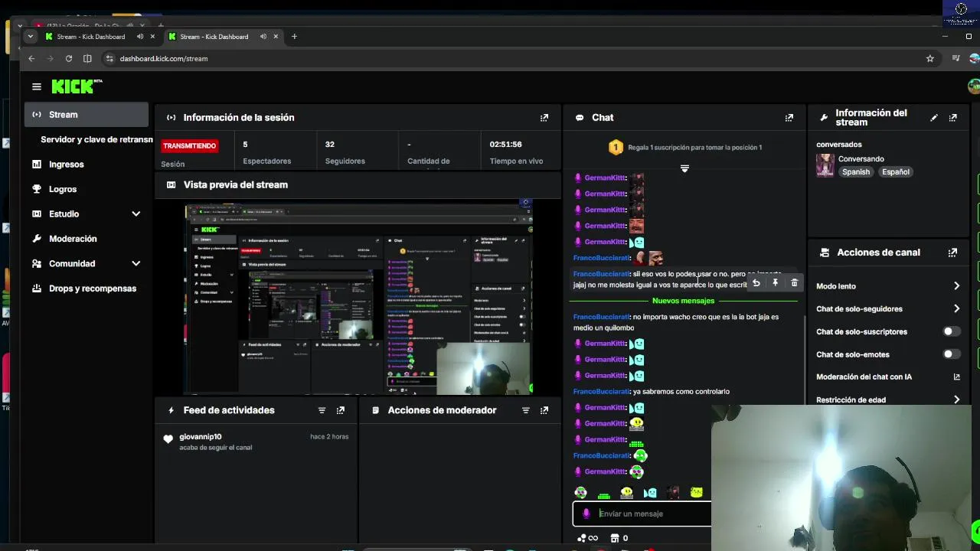The width and height of the screenshot is (980, 551).
Task: Click the 02:51:56 Tiempo en vivo value
Action: [506, 144]
